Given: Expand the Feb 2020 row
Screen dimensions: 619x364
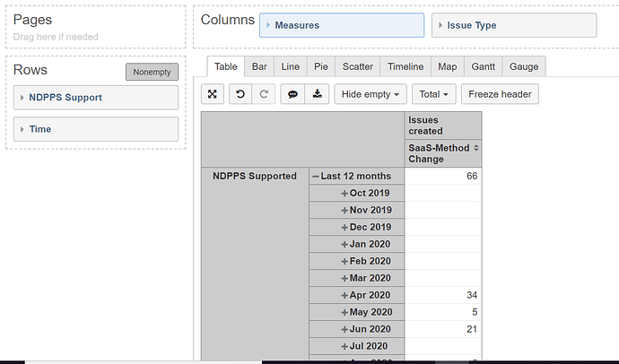Looking at the screenshot, I should click(x=344, y=261).
